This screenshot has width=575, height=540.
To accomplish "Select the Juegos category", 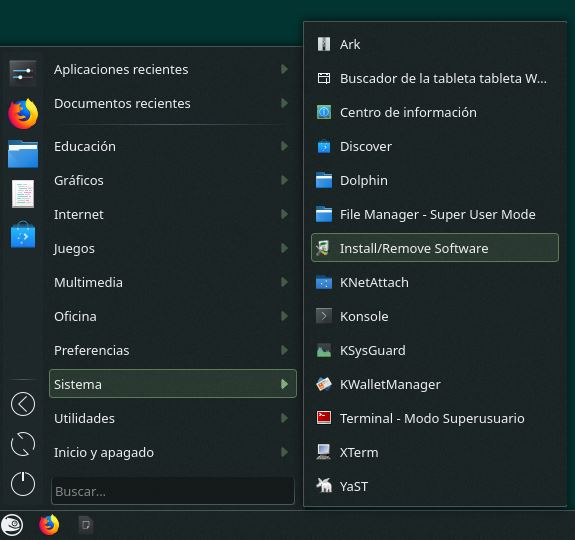I will [173, 249].
